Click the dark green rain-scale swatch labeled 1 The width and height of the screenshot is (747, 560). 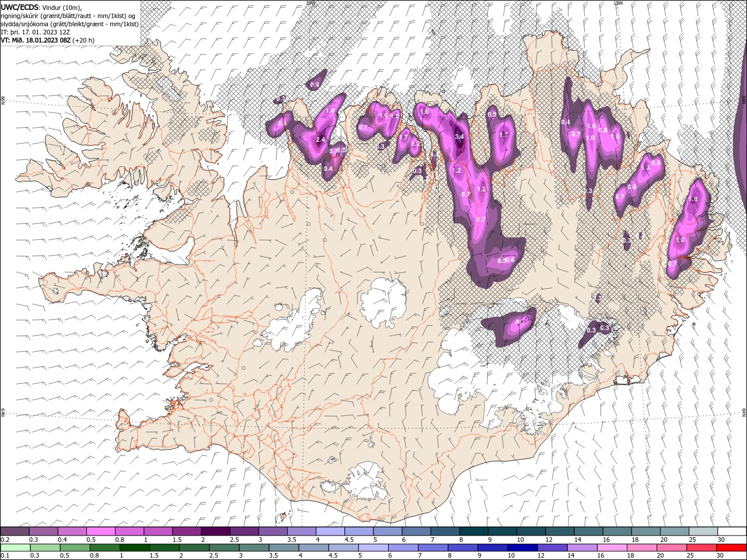click(x=135, y=548)
